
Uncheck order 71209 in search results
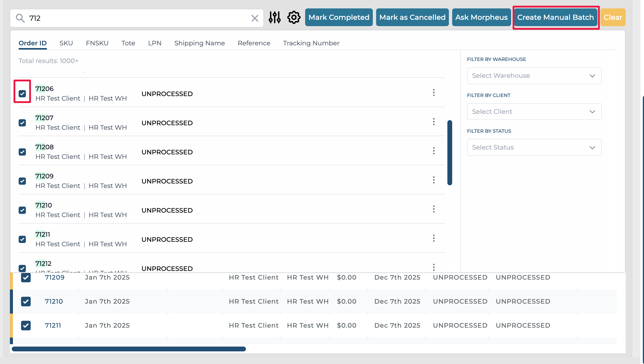[x=22, y=181]
